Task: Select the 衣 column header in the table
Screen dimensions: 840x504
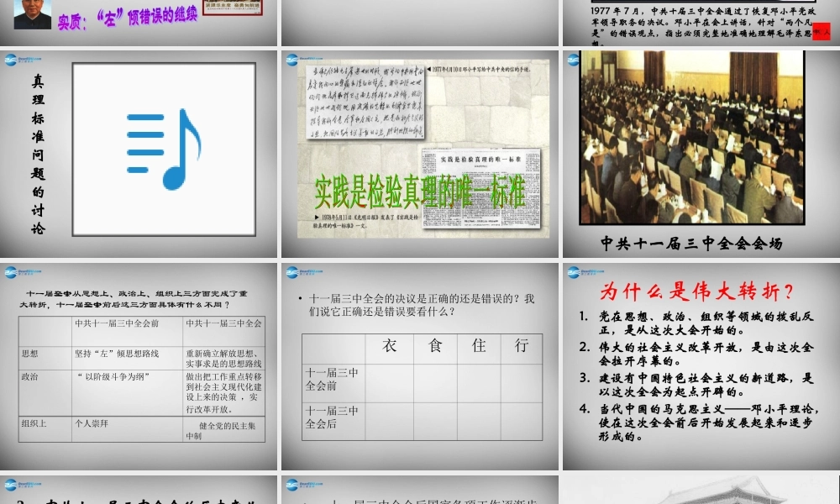Action: [x=389, y=346]
